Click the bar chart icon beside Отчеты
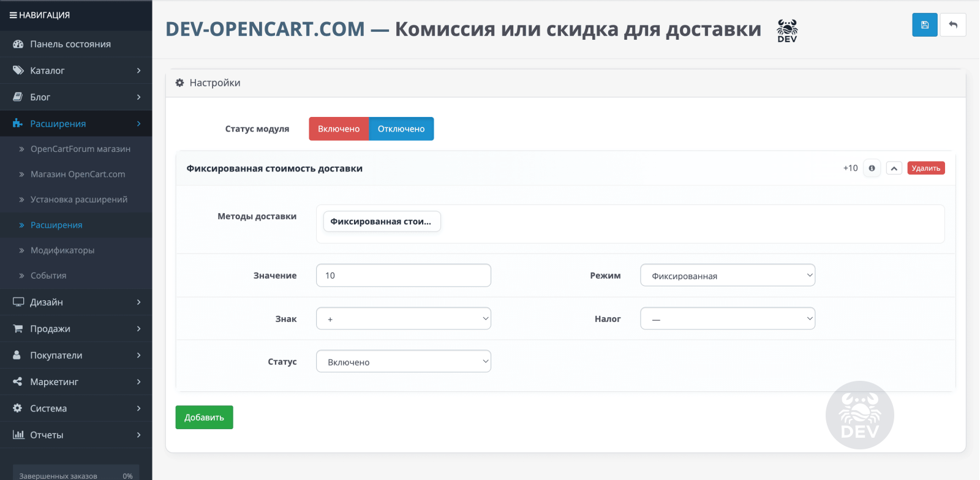Screen dimensions: 980x480 pos(18,435)
